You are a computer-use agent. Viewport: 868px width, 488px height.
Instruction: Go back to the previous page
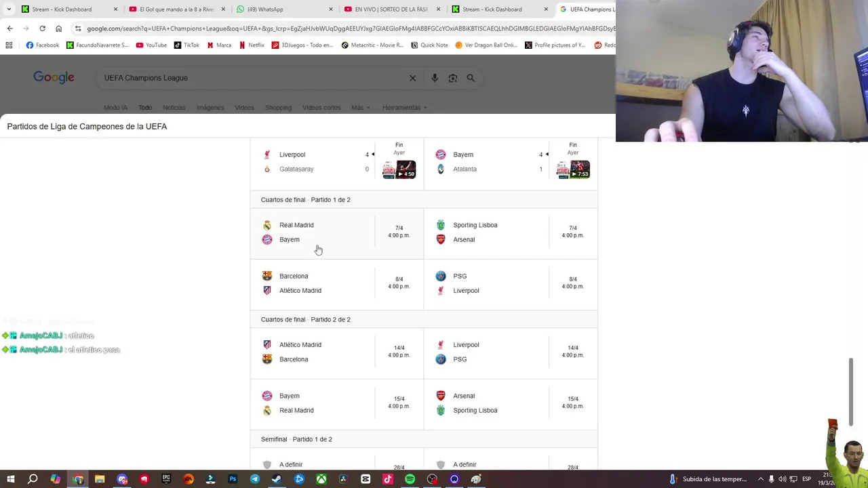(x=10, y=28)
